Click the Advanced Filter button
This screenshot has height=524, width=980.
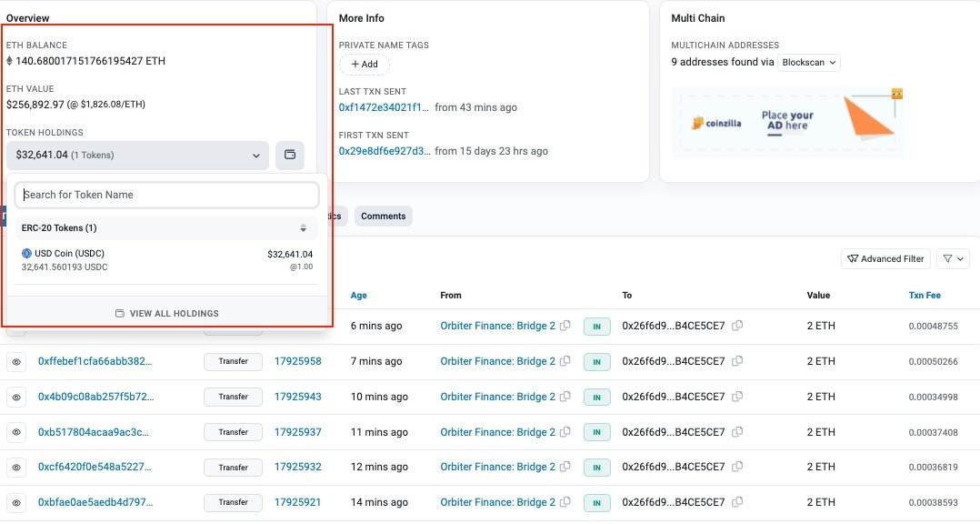pyautogui.click(x=885, y=259)
